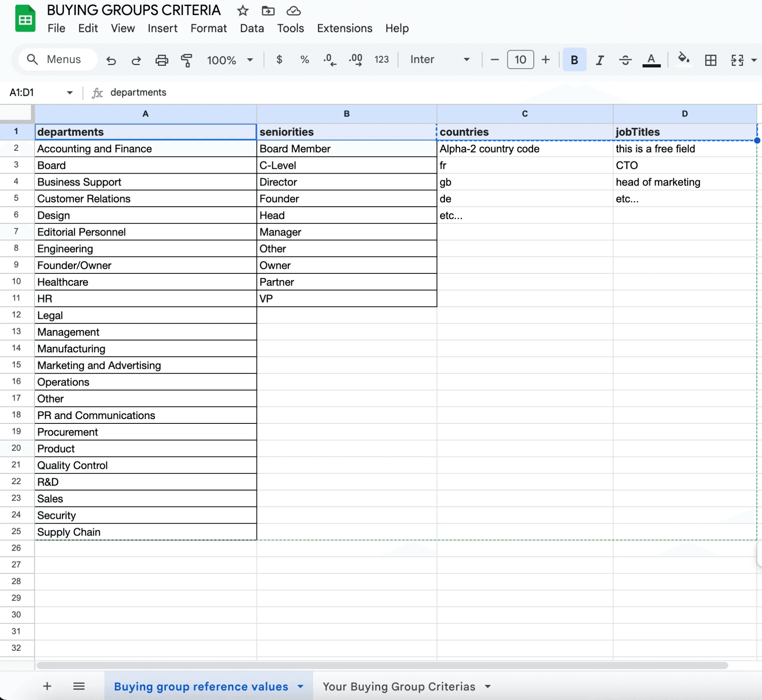Open the 123 more formats menu

(x=381, y=59)
